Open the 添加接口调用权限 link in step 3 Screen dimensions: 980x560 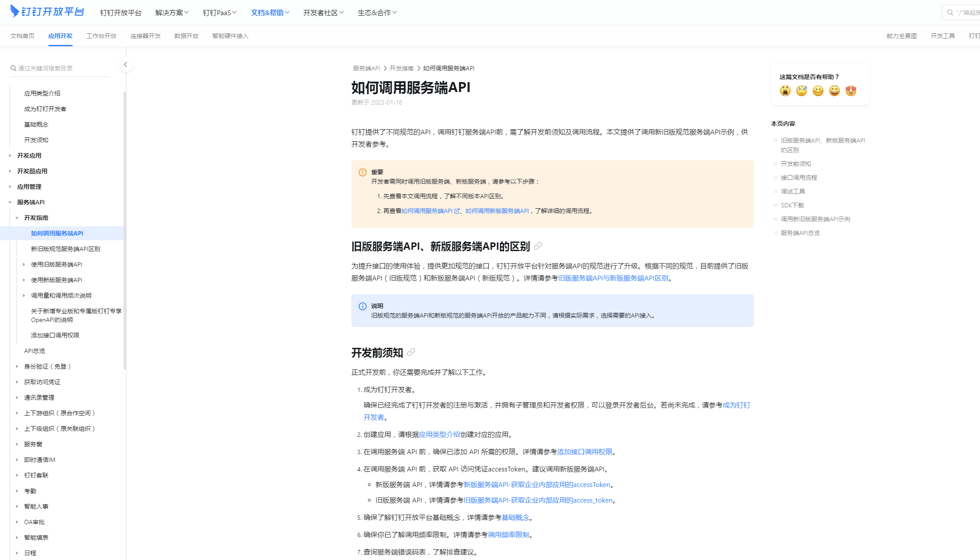coord(585,452)
